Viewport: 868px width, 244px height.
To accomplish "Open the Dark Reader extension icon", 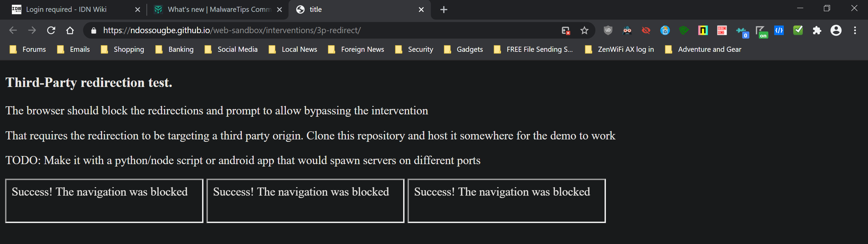I will [x=627, y=30].
